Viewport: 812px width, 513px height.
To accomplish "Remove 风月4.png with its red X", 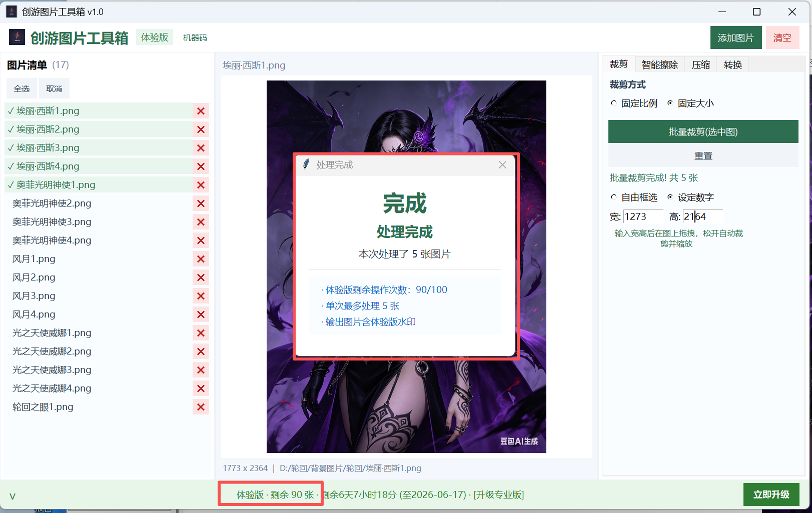I will point(201,314).
